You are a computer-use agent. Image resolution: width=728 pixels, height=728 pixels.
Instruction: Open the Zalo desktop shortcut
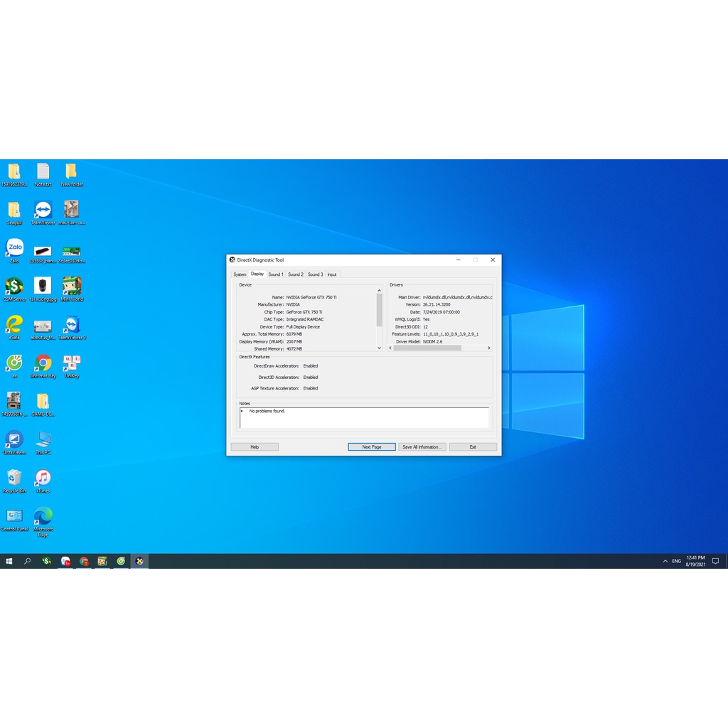tap(14, 249)
